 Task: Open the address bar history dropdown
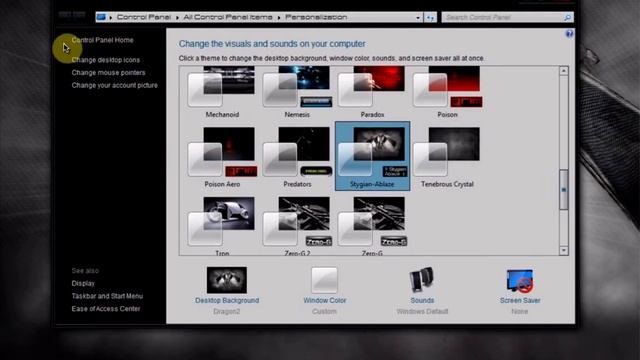pyautogui.click(x=418, y=18)
